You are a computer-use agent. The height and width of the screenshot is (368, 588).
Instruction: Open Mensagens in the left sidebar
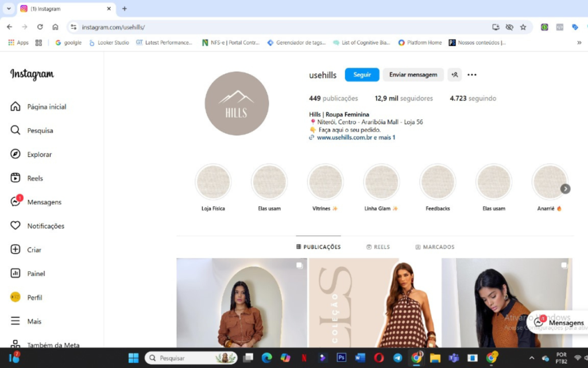pos(36,202)
